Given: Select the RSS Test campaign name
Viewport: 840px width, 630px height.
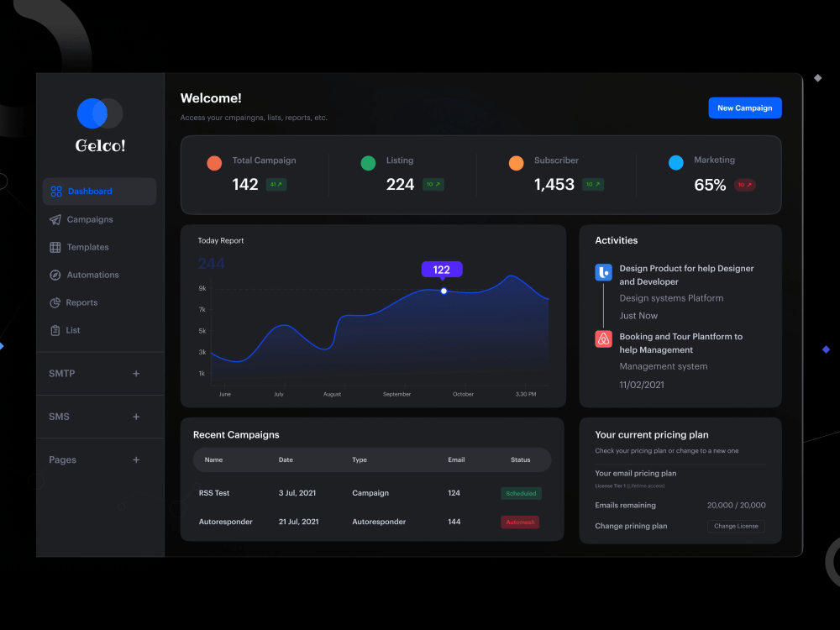Looking at the screenshot, I should pyautogui.click(x=213, y=493).
